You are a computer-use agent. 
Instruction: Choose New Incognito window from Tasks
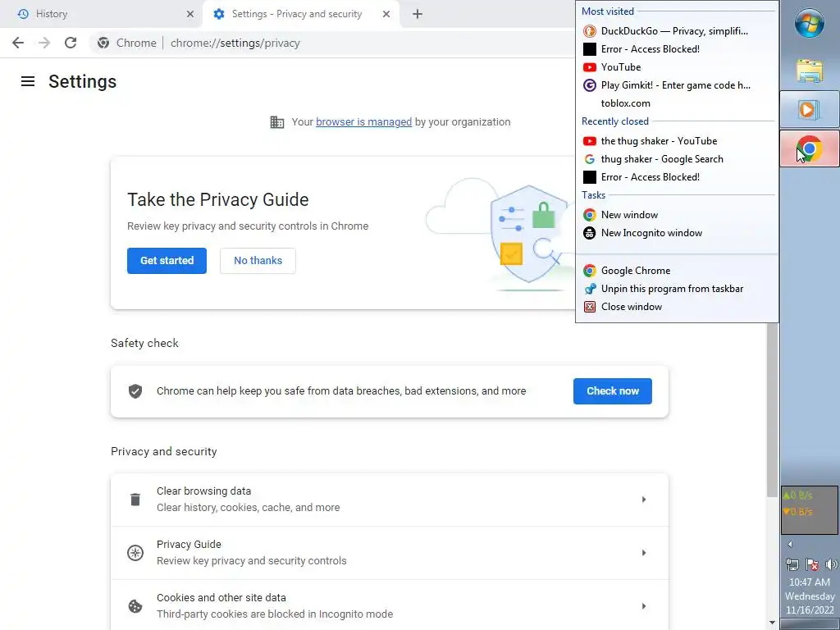pyautogui.click(x=677, y=233)
